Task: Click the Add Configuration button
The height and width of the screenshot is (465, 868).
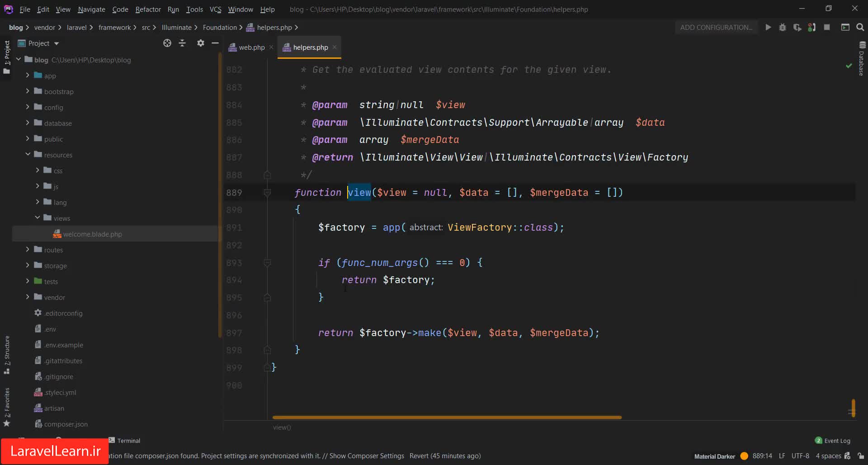Action: (x=716, y=28)
